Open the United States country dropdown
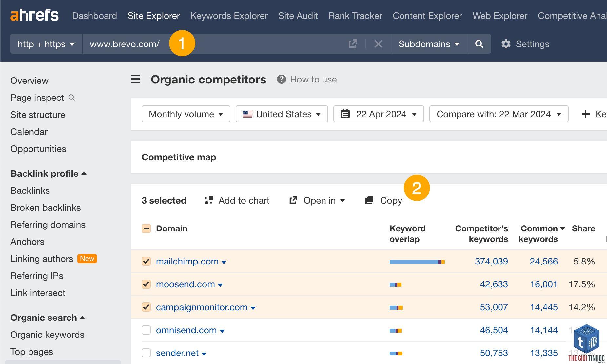The height and width of the screenshot is (364, 607). pyautogui.click(x=282, y=114)
